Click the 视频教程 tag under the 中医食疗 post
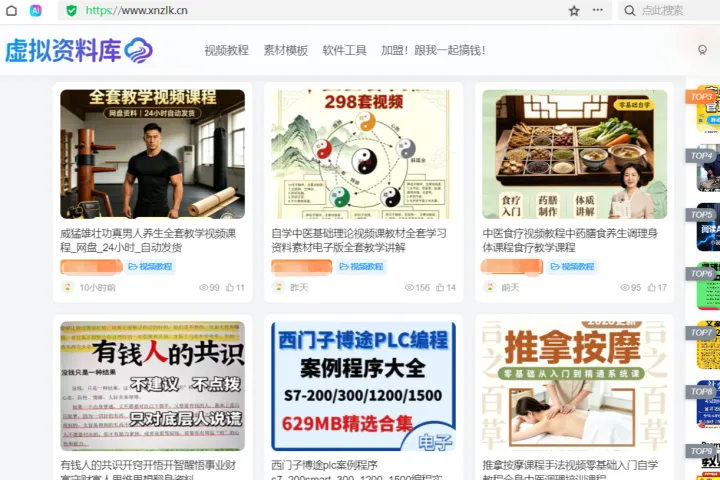The image size is (720, 480). pyautogui.click(x=573, y=266)
